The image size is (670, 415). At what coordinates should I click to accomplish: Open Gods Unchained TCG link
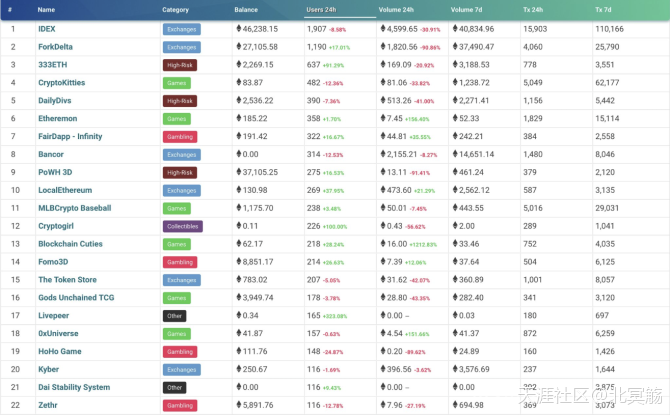[76, 298]
